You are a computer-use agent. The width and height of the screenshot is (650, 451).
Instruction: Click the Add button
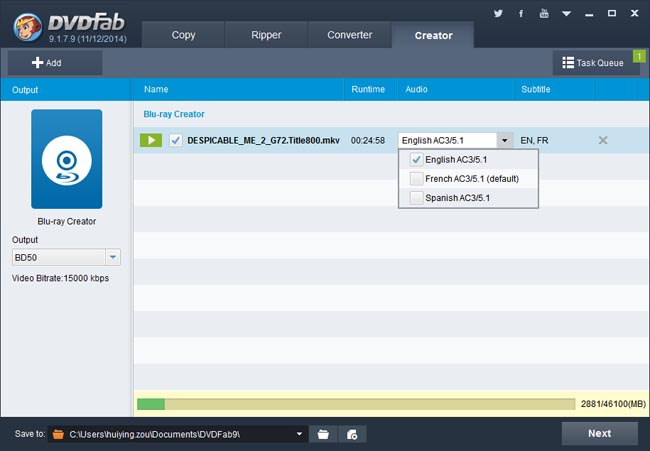(55, 63)
